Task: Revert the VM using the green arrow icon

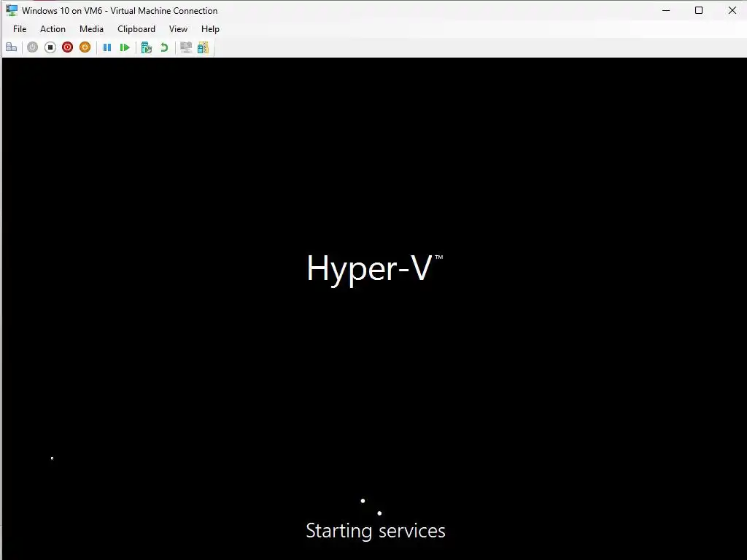Action: (164, 47)
